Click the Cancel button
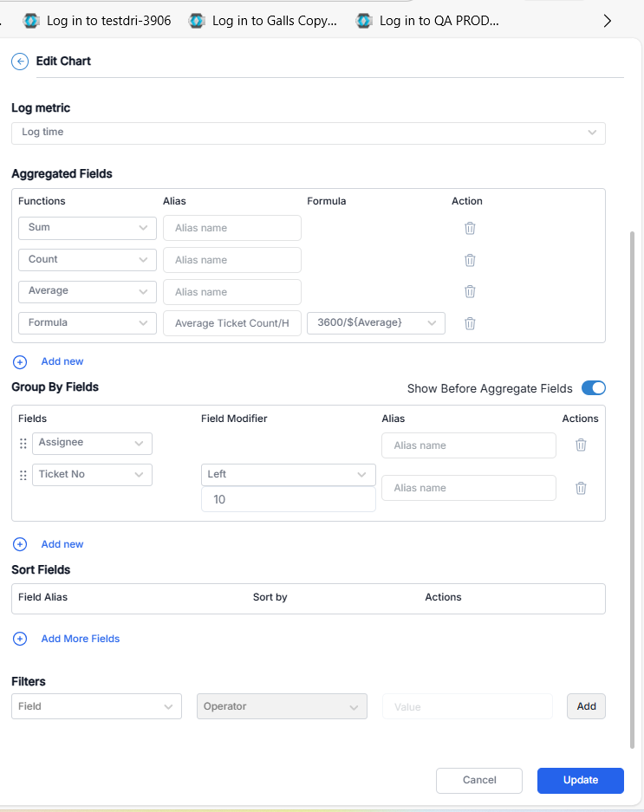 478,781
